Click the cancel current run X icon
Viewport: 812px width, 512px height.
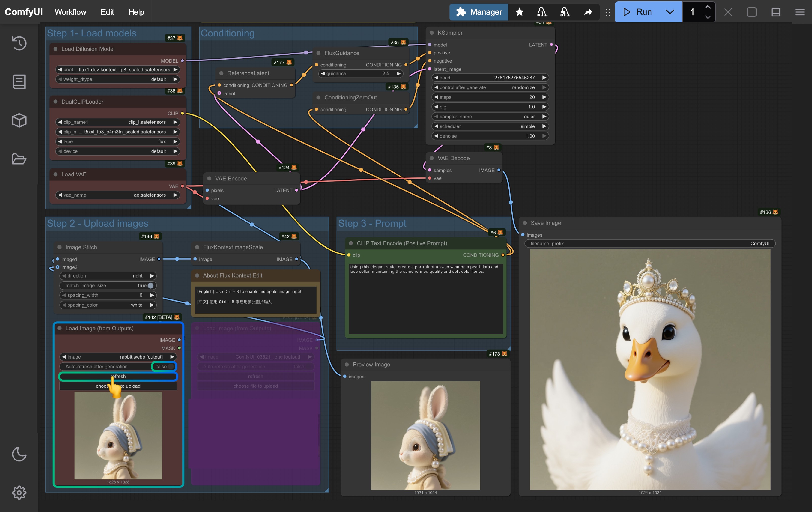click(728, 12)
